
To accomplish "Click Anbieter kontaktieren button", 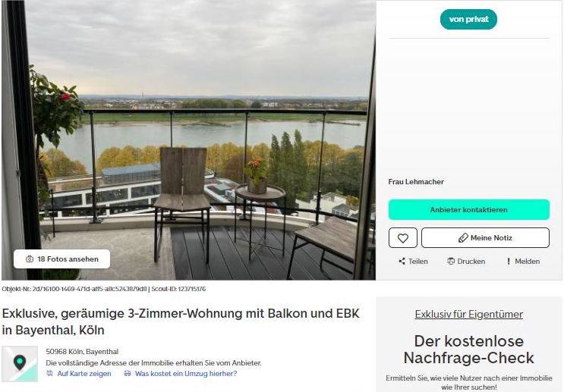I will click(469, 210).
